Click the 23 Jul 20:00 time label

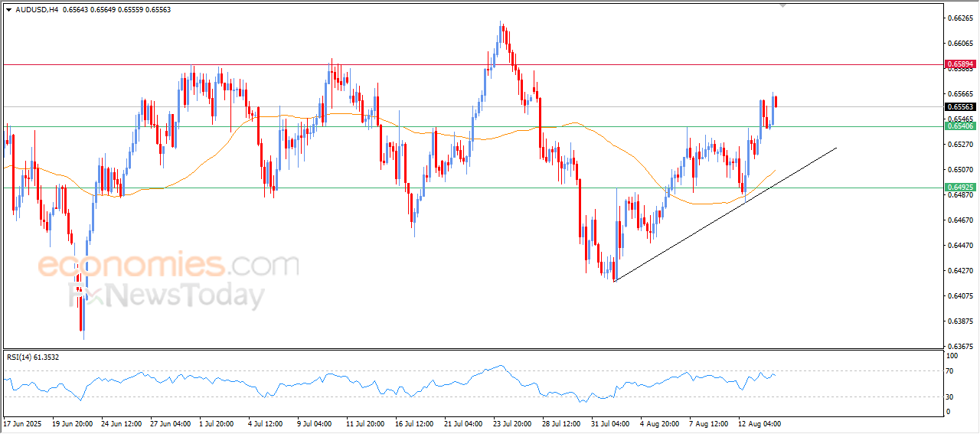(x=514, y=423)
